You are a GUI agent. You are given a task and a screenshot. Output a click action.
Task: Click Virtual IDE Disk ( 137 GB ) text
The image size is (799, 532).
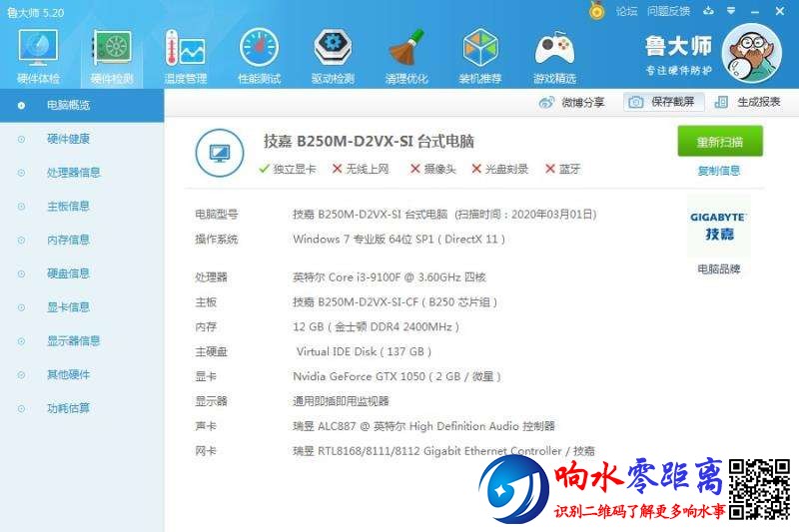click(x=364, y=351)
